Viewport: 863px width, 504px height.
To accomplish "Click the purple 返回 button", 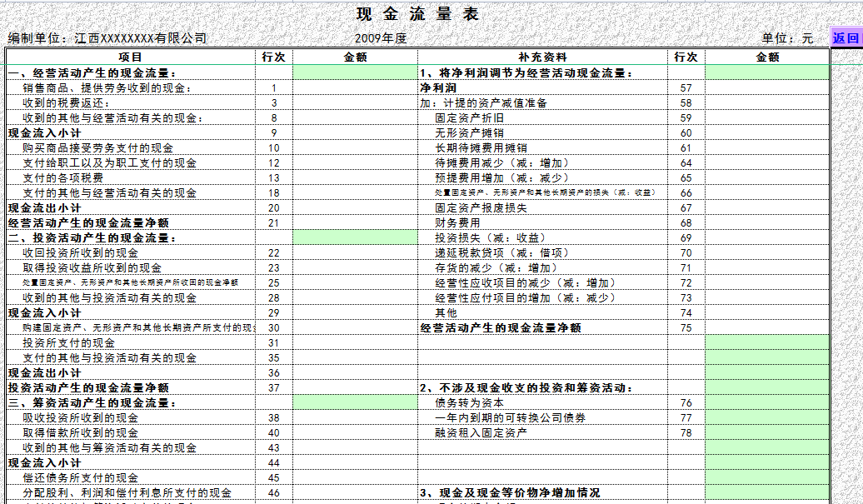I will [846, 38].
